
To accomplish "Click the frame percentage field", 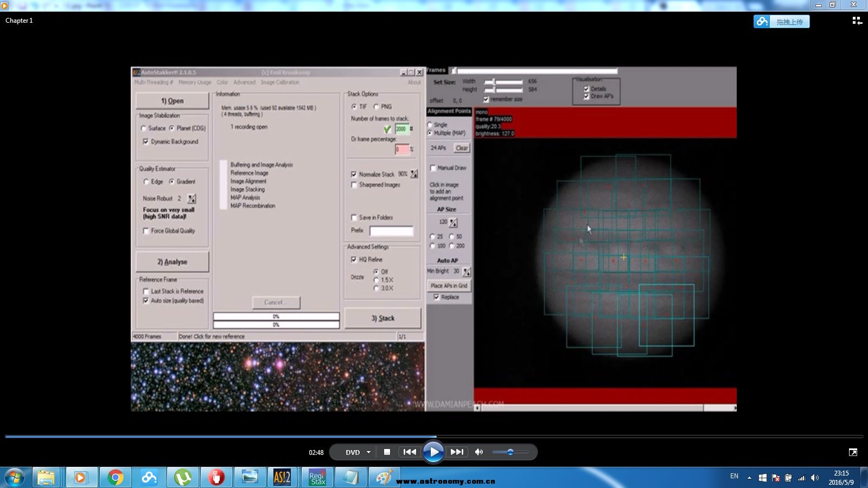I will point(402,149).
